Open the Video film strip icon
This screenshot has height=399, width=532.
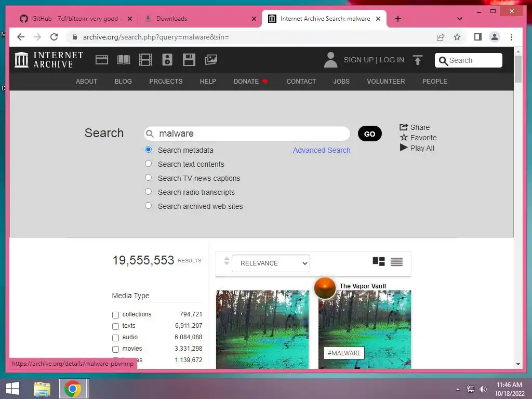click(145, 60)
